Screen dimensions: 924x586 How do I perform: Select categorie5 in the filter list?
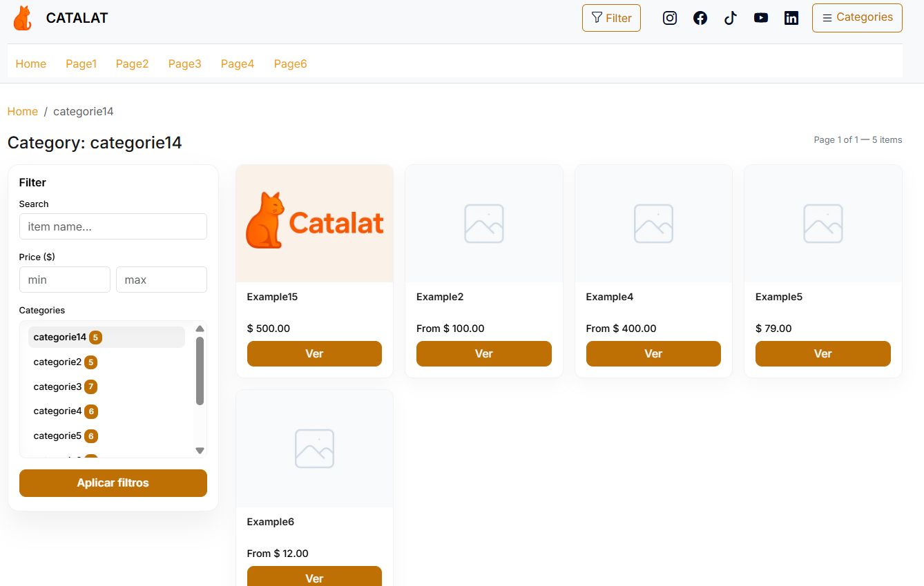pyautogui.click(x=58, y=436)
